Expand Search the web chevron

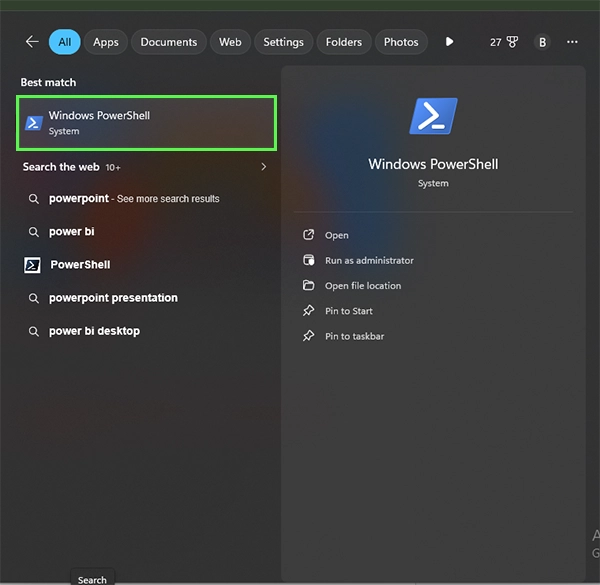[264, 167]
